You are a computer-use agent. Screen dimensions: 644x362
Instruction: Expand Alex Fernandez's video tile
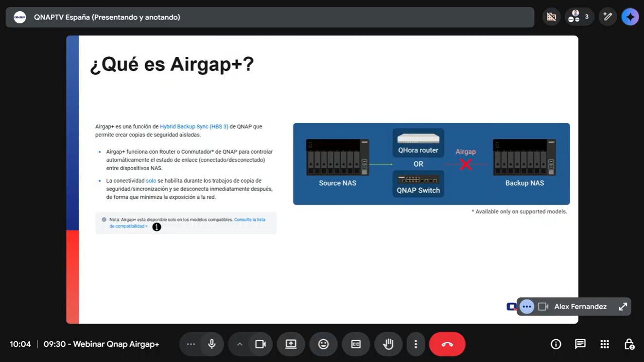pos(623,307)
